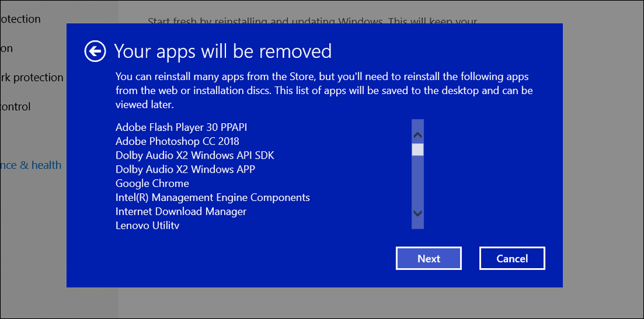
Task: Click the scrollbar down arrow
Action: tap(418, 213)
